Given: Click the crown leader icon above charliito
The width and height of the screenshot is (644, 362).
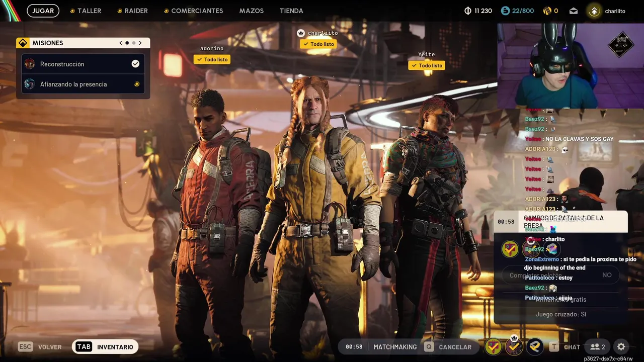Looking at the screenshot, I should 301,33.
